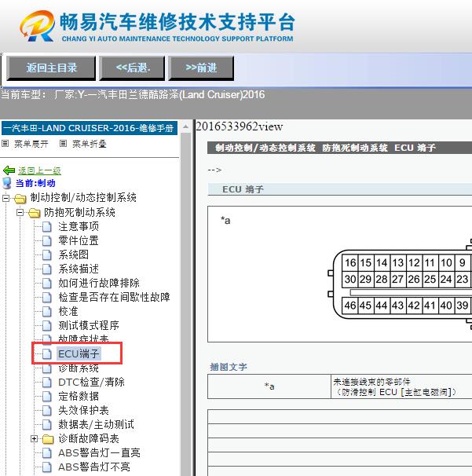This screenshot has height=476, width=472.
Task: Click the *a cell in 插图文字 table
Action: [269, 386]
